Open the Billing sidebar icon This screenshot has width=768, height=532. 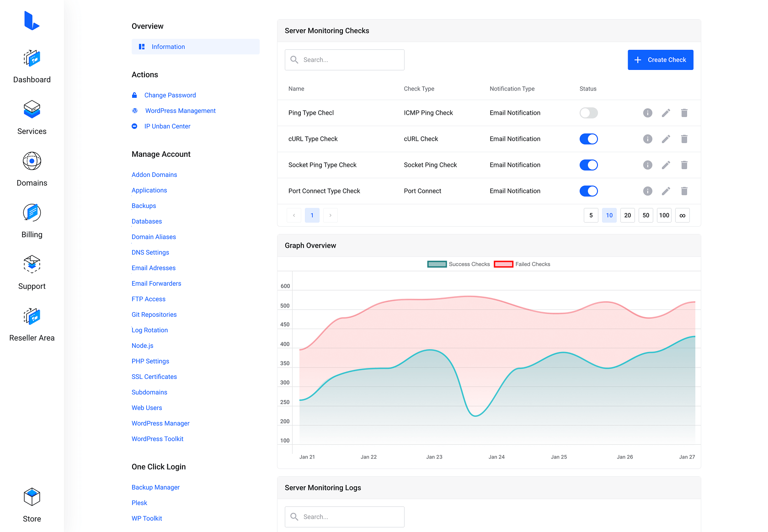(x=32, y=213)
